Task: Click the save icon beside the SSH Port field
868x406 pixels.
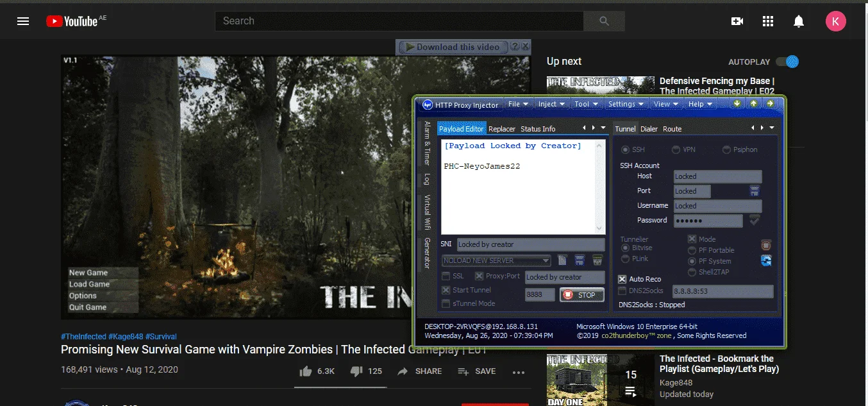Action: [x=755, y=191]
